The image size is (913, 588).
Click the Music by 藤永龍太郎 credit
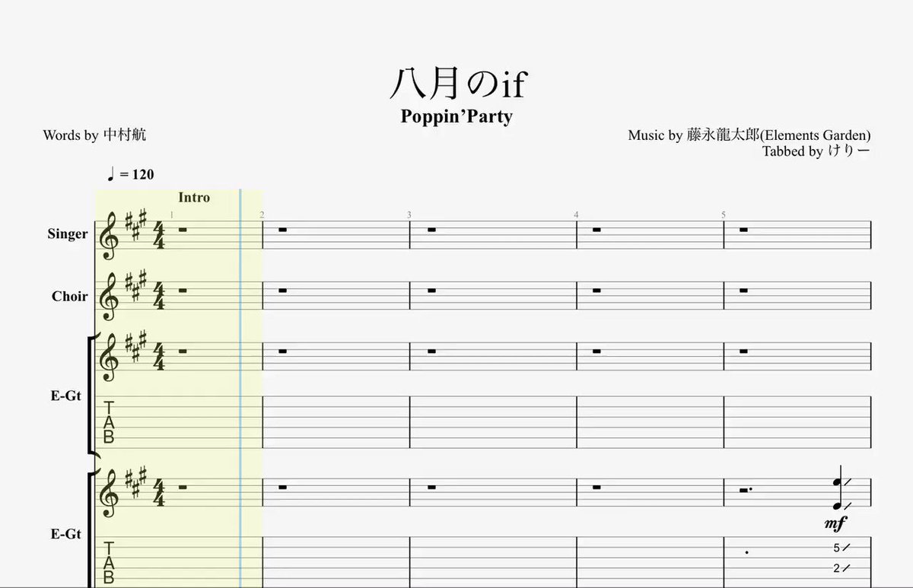click(749, 135)
